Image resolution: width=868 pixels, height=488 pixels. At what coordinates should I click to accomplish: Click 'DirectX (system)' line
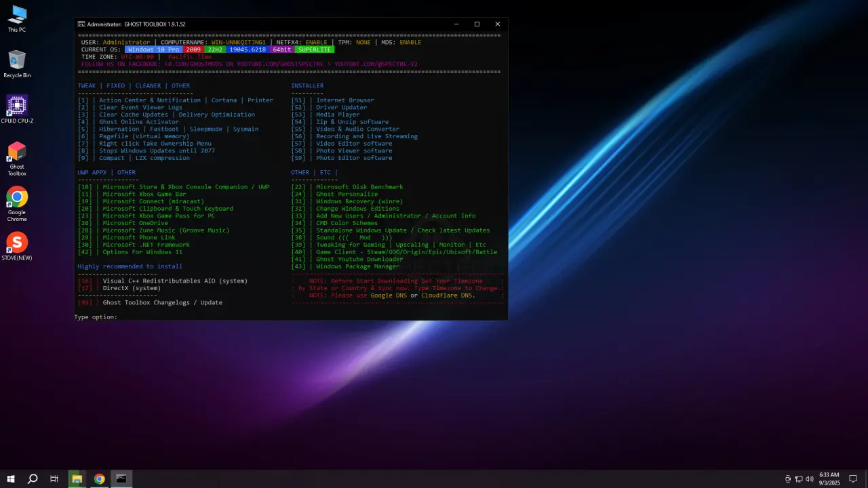(x=119, y=288)
